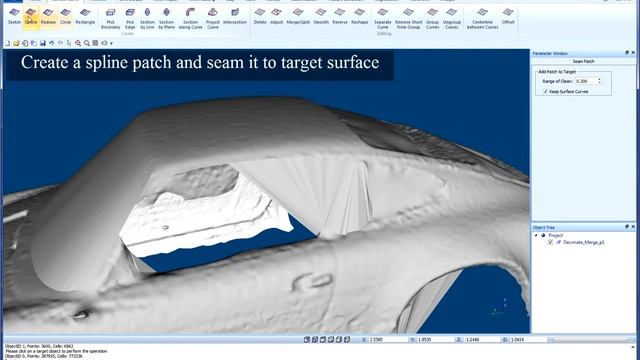Click the Range of Clean value field
This screenshot has width=640, height=360.
point(586,81)
